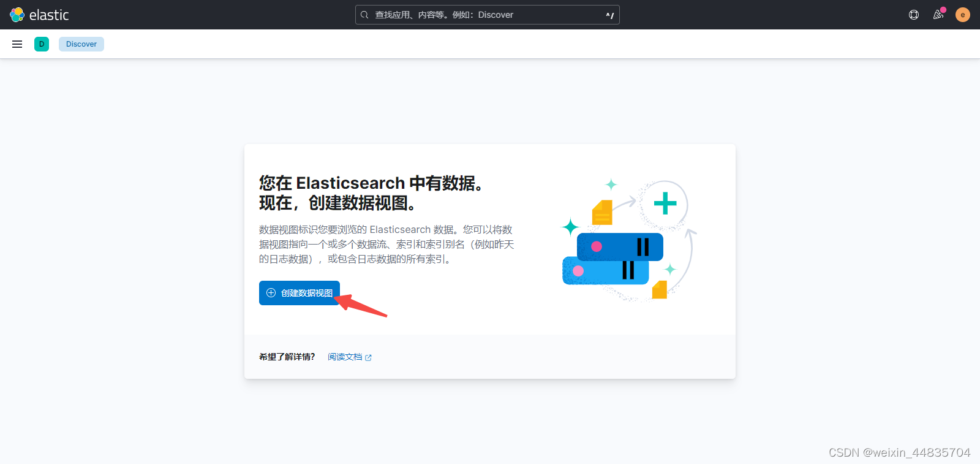Click the Elastic logo

[x=39, y=15]
